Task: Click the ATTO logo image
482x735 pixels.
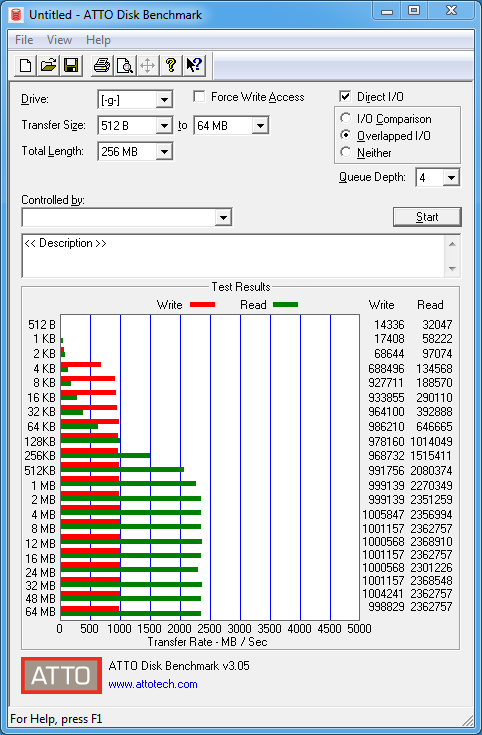Action: (x=61, y=675)
